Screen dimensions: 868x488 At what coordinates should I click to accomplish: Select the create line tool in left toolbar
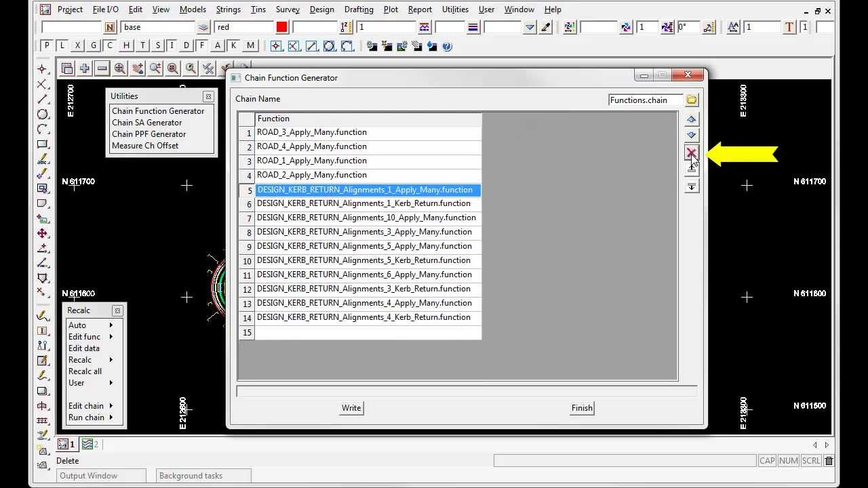tap(43, 99)
